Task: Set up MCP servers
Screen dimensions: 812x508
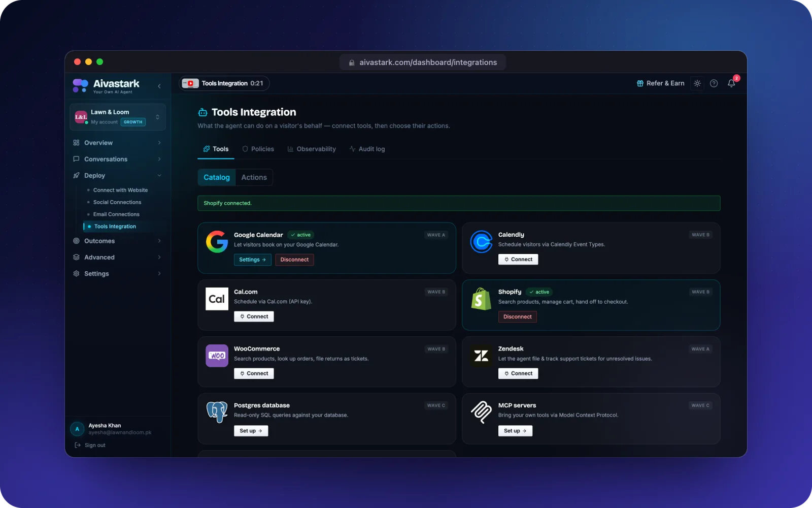Action: (515, 431)
